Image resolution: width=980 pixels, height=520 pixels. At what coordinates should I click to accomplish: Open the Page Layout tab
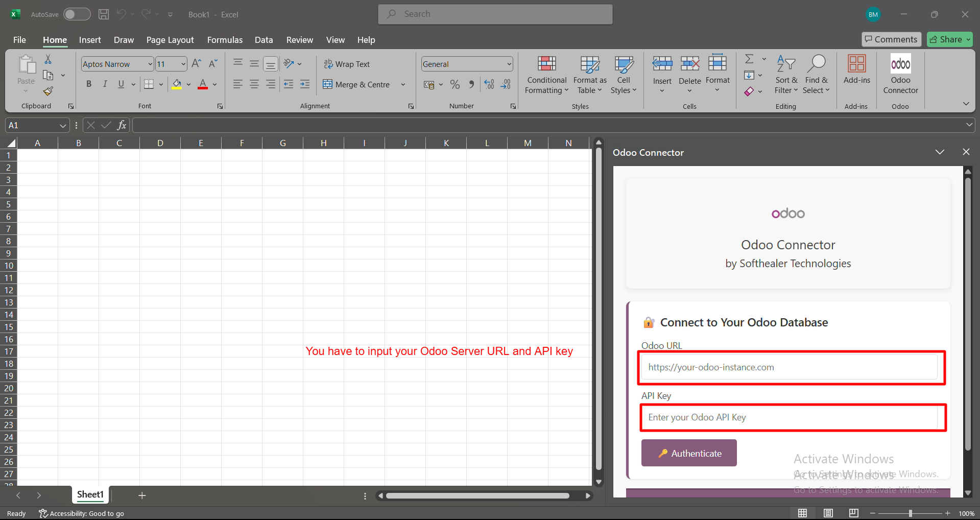170,40
